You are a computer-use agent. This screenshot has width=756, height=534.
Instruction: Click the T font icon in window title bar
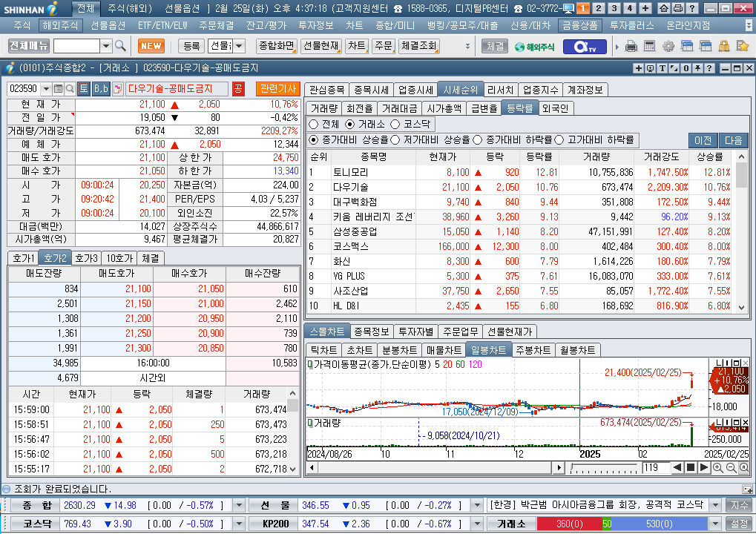[663, 68]
